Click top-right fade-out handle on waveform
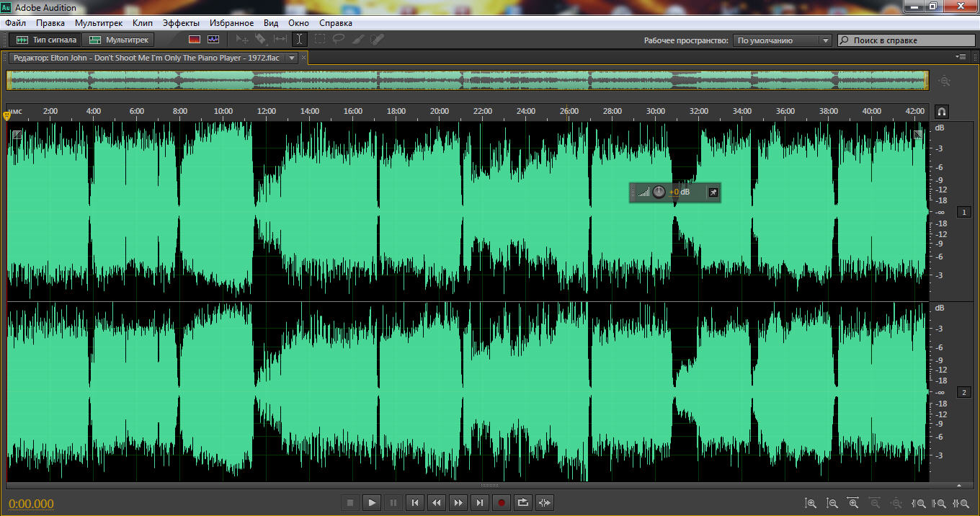The height and width of the screenshot is (516, 980). [918, 134]
